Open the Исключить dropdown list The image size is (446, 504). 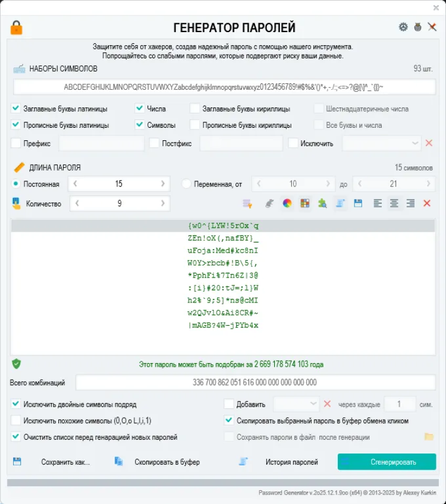415,143
